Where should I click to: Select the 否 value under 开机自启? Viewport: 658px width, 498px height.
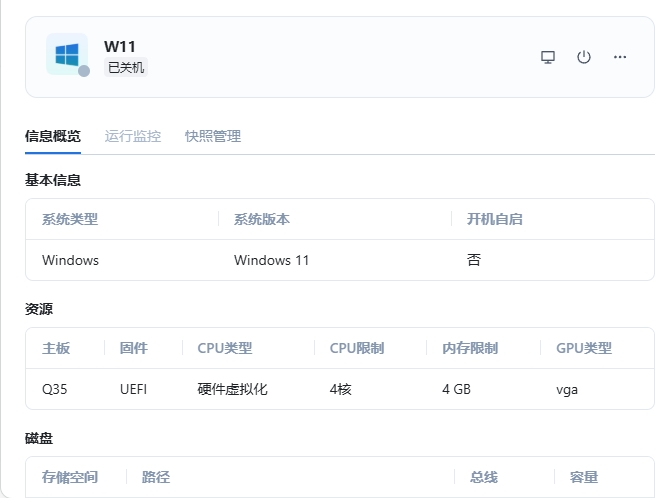click(x=474, y=260)
